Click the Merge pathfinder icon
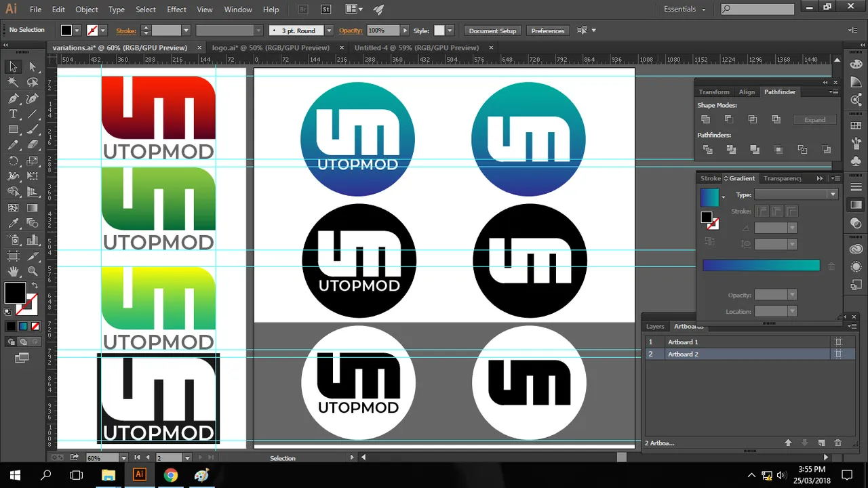This screenshot has width=868, height=488. coord(755,149)
